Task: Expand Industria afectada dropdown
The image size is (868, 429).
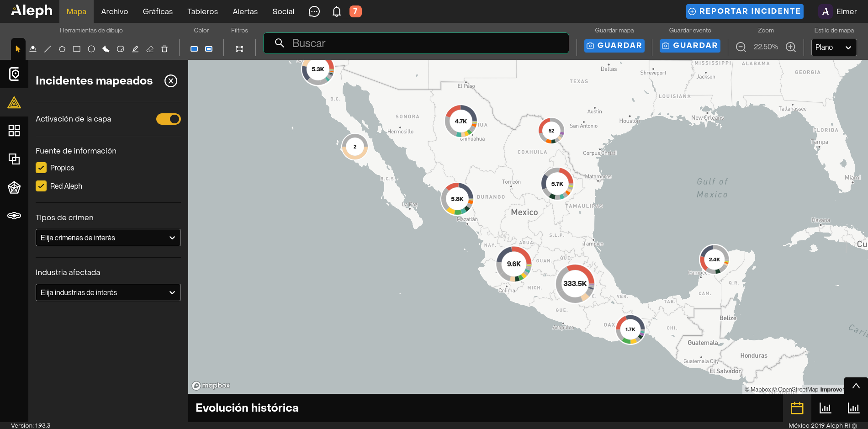Action: click(x=108, y=292)
